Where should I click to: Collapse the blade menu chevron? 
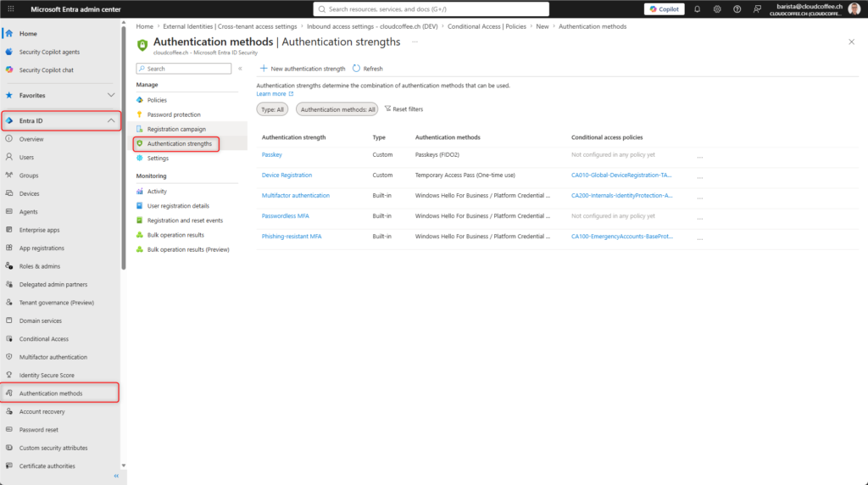click(240, 69)
